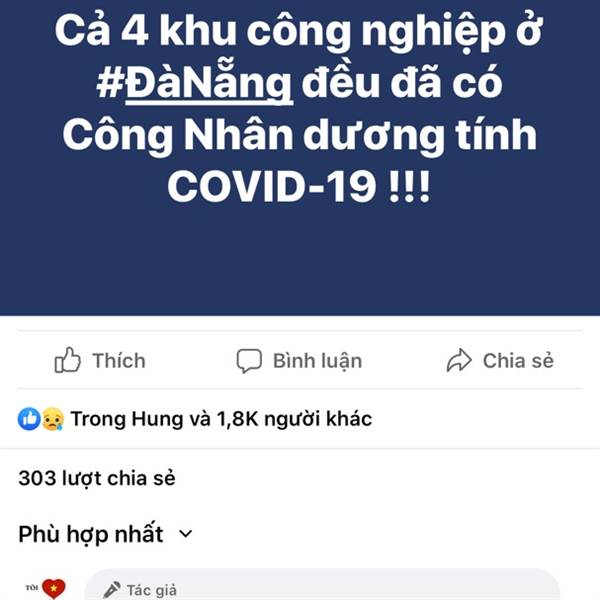Tap the Tác giả microphone badge icon

point(112,590)
